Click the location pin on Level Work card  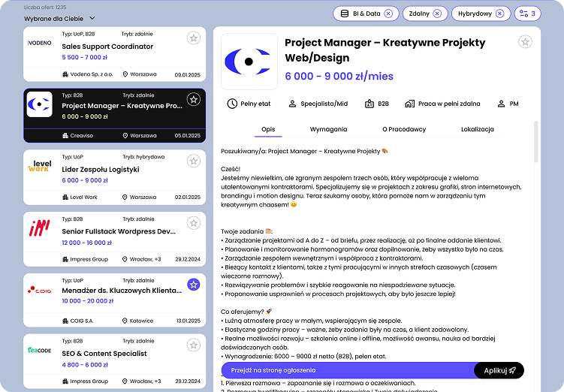coord(125,198)
